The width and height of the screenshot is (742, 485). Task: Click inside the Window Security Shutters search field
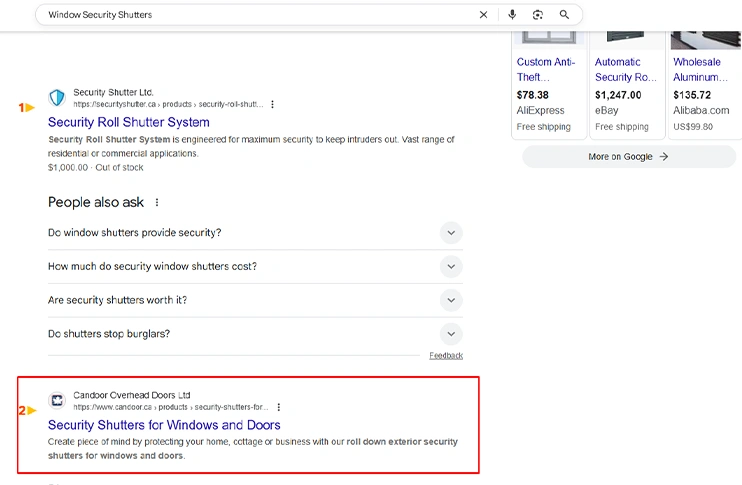point(250,15)
